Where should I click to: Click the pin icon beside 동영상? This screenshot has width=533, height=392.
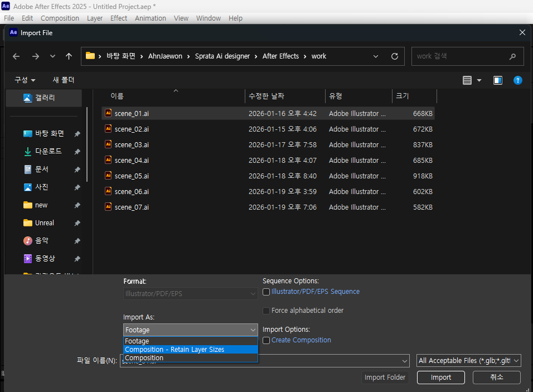click(x=77, y=259)
